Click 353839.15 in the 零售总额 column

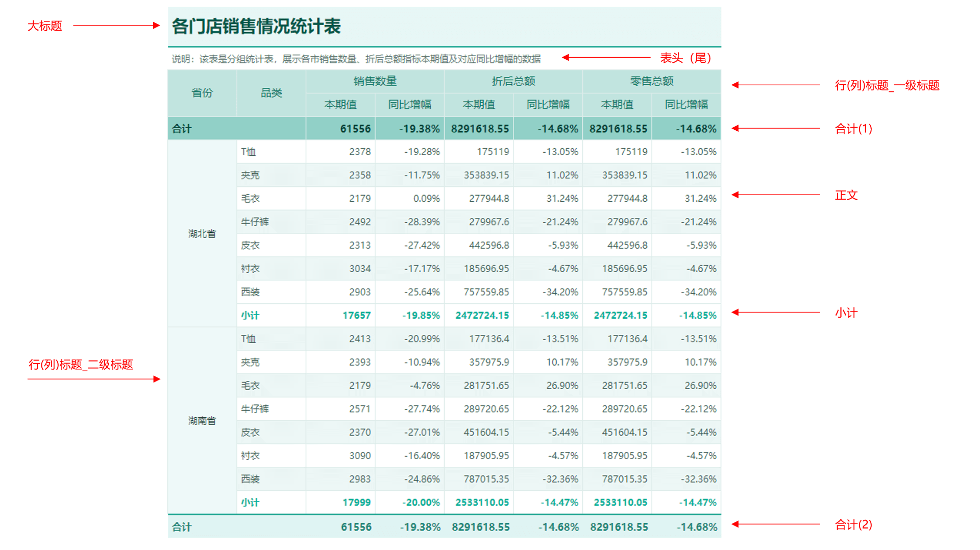(617, 175)
